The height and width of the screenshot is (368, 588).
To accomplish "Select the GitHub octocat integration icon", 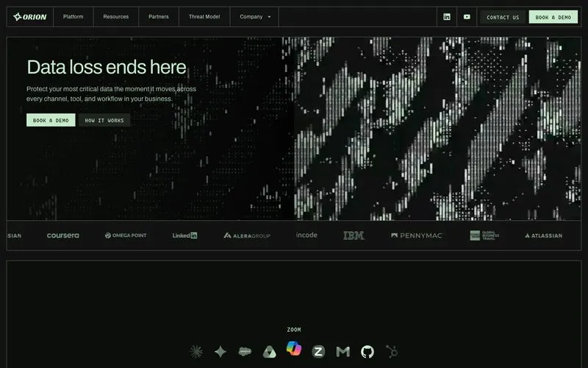I will pos(367,352).
